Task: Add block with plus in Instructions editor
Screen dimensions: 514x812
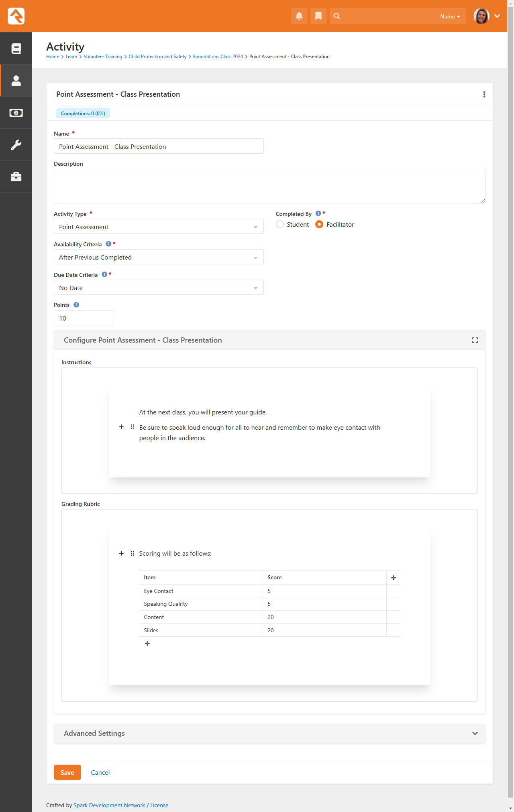Action: tap(121, 427)
